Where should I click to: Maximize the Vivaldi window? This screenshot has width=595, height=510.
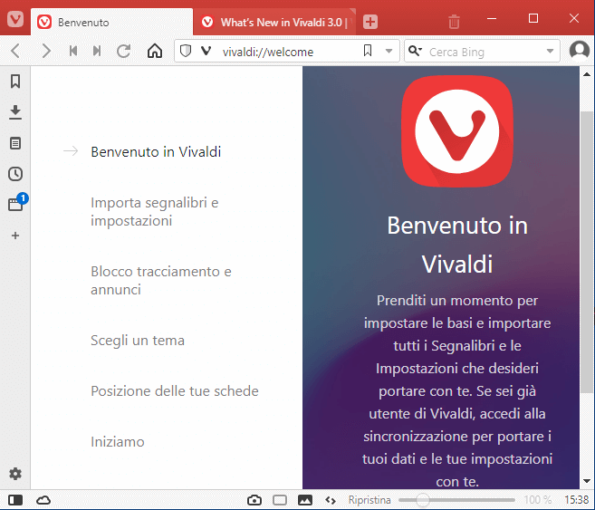[533, 18]
